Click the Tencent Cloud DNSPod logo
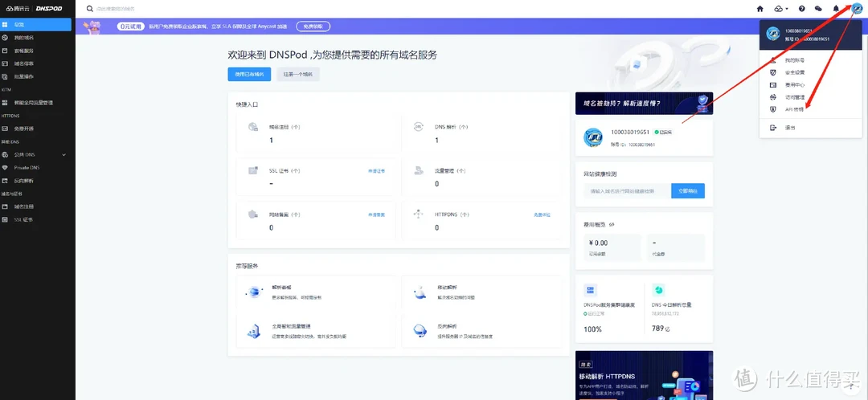 [x=33, y=8]
